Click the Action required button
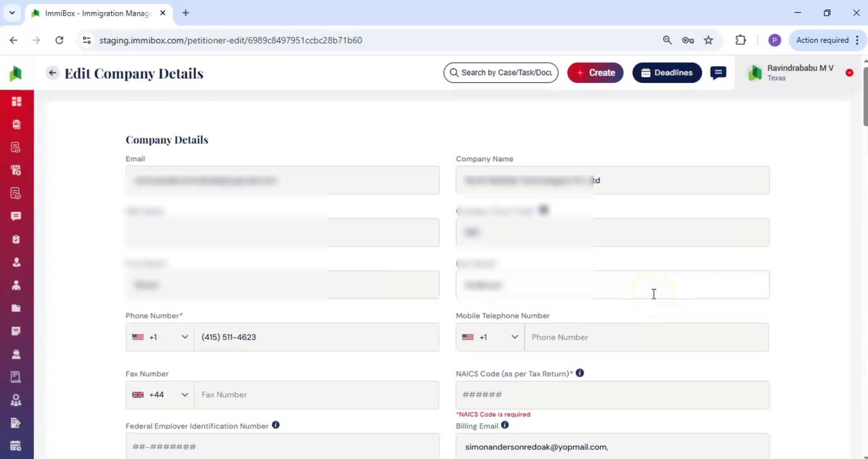The height and width of the screenshot is (459, 868). point(822,40)
